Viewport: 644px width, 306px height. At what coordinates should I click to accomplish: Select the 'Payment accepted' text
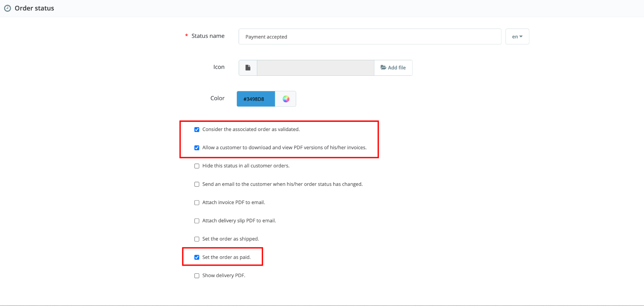point(266,36)
